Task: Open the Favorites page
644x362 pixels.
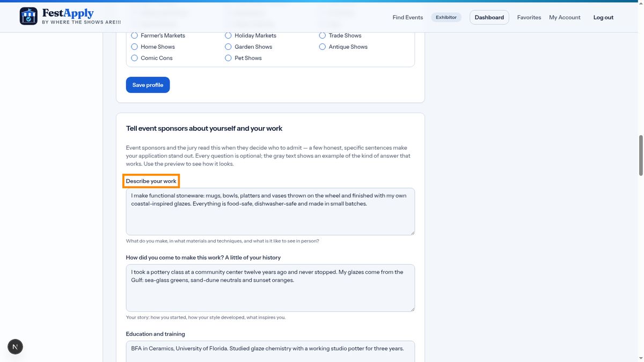Action: pos(529,17)
